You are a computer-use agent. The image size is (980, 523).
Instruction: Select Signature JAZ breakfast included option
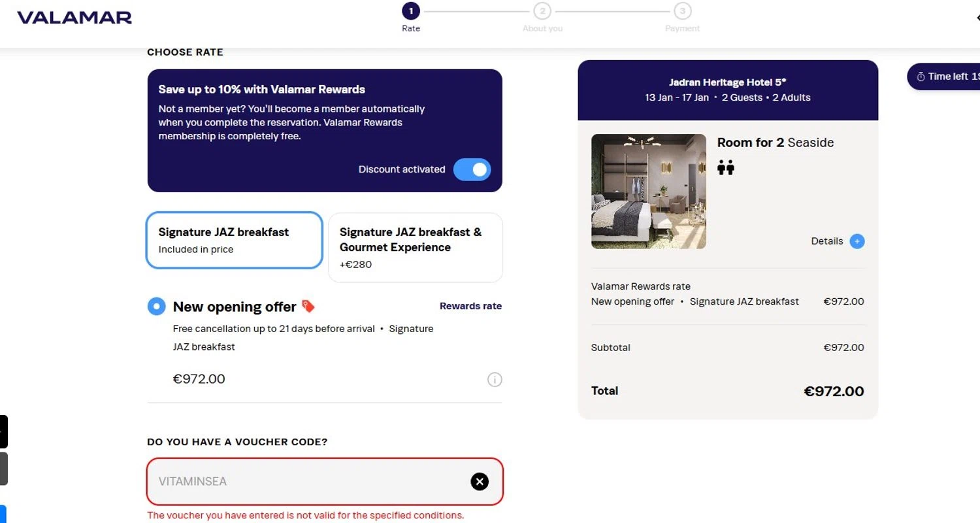pos(235,240)
